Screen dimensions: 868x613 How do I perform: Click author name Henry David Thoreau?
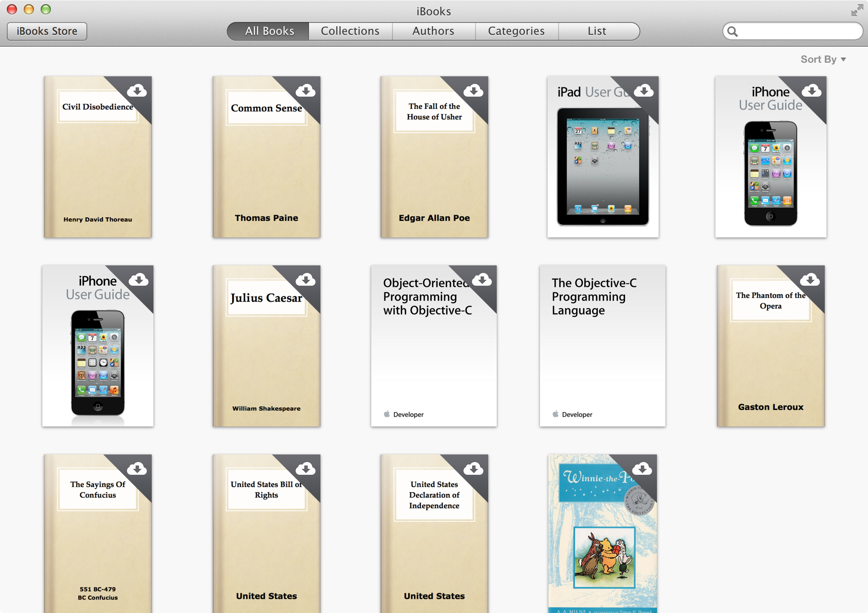98,219
